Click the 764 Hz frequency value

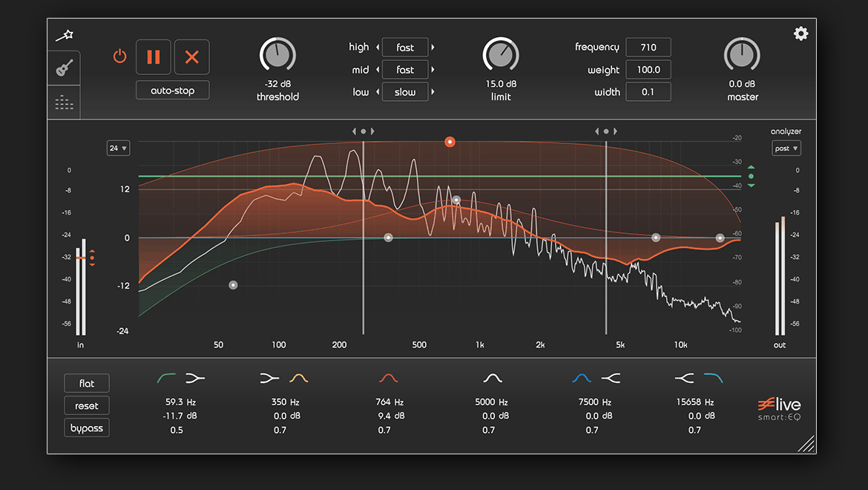389,402
